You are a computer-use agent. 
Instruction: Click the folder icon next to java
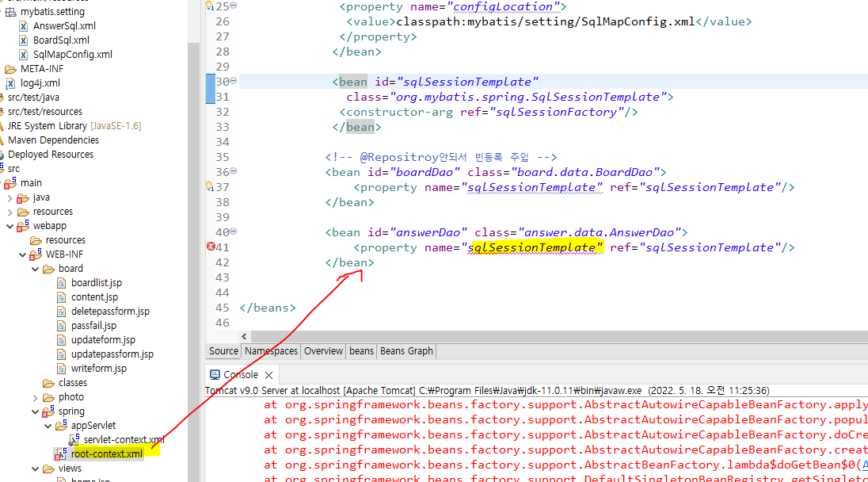tap(23, 197)
